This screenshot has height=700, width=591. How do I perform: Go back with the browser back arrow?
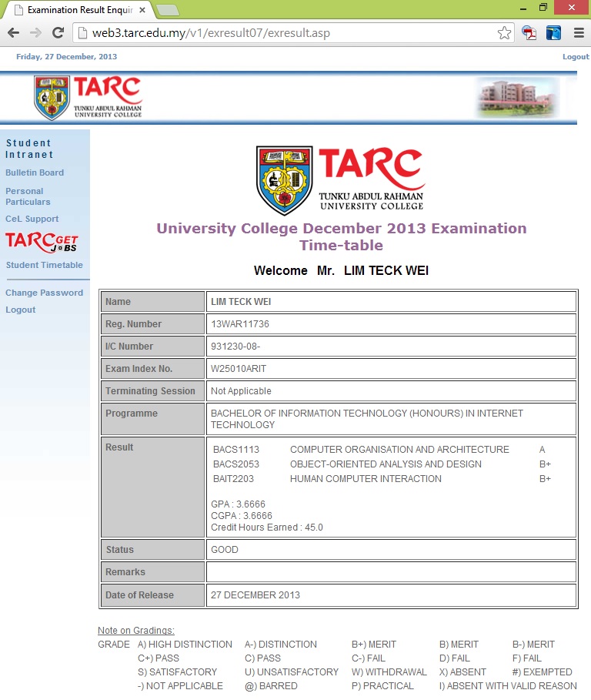click(14, 32)
